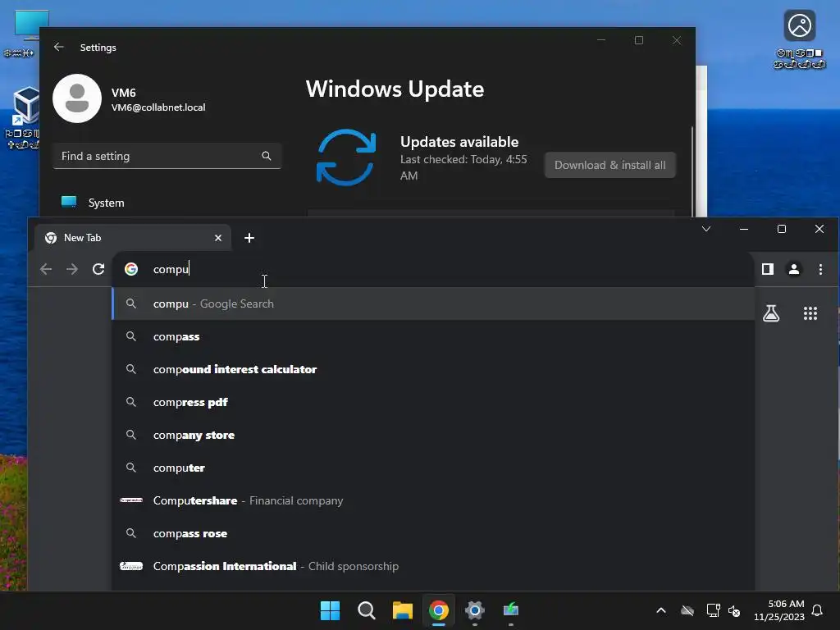The height and width of the screenshot is (630, 840).
Task: Show hidden tray icons chevron
Action: tap(661, 610)
